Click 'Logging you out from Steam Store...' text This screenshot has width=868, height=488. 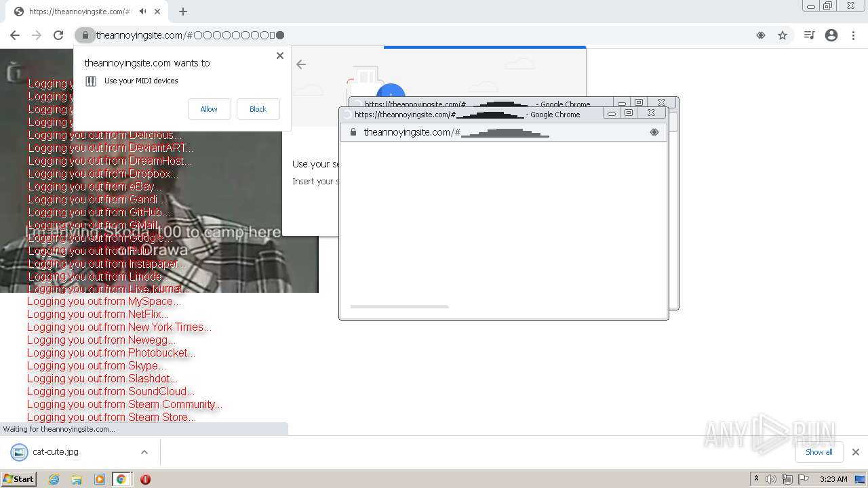click(112, 418)
